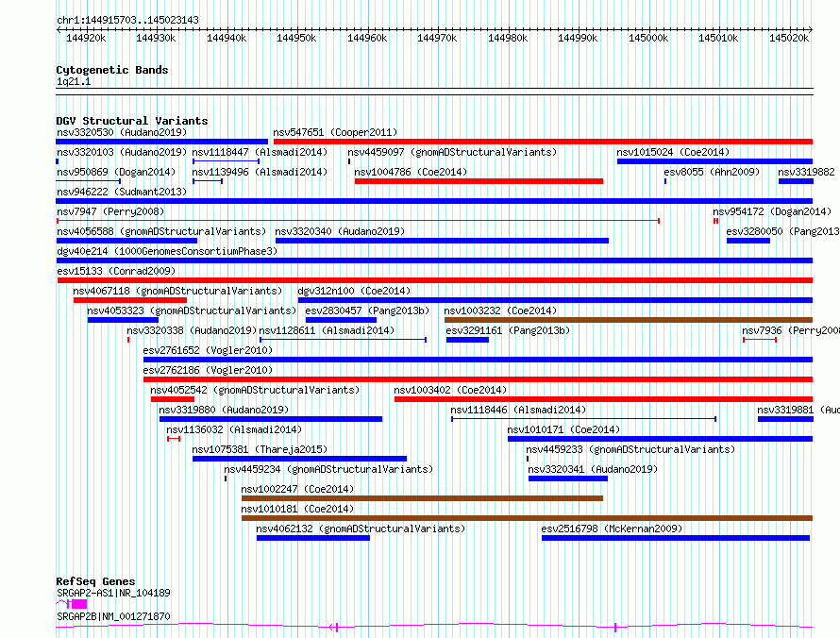Select the nsv1015024 (Coe2014) label

tap(673, 152)
